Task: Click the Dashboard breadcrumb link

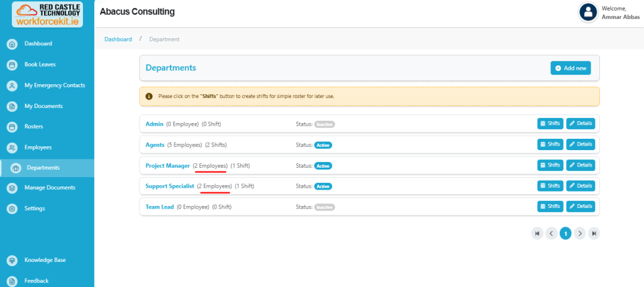Action: 118,39
